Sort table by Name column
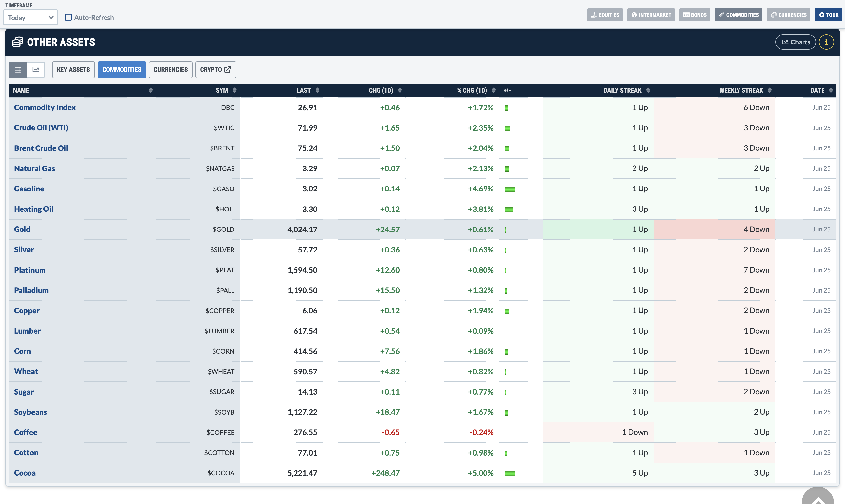Viewport: 845px width, 504px height. click(x=150, y=90)
